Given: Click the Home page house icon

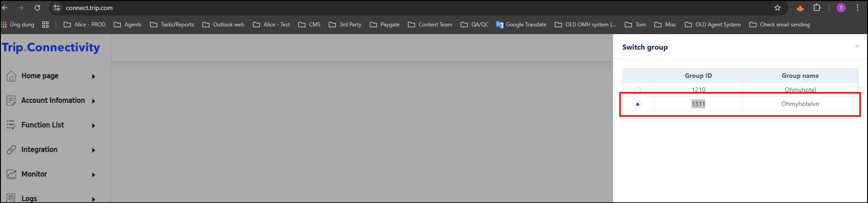Looking at the screenshot, I should click(11, 76).
